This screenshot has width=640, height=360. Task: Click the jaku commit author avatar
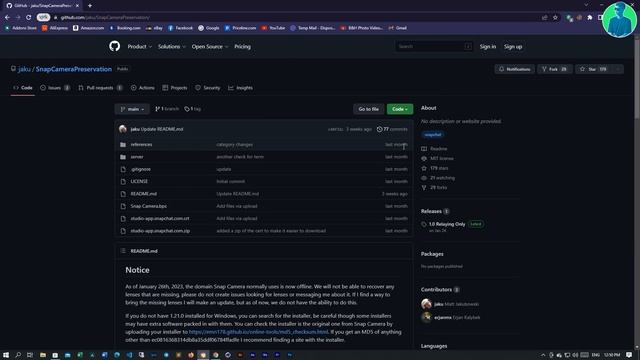[123, 129]
